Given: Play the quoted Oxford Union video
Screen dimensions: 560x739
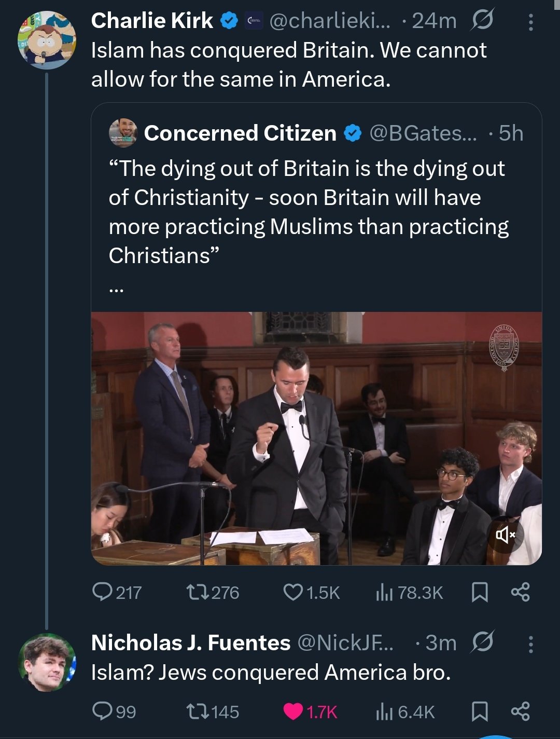Looking at the screenshot, I should (x=316, y=438).
